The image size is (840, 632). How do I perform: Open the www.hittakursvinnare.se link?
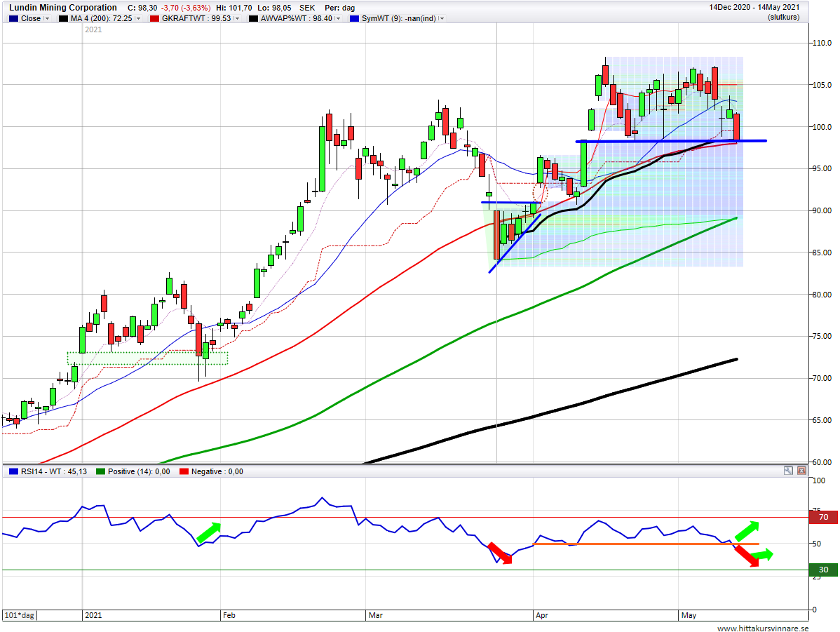click(763, 628)
